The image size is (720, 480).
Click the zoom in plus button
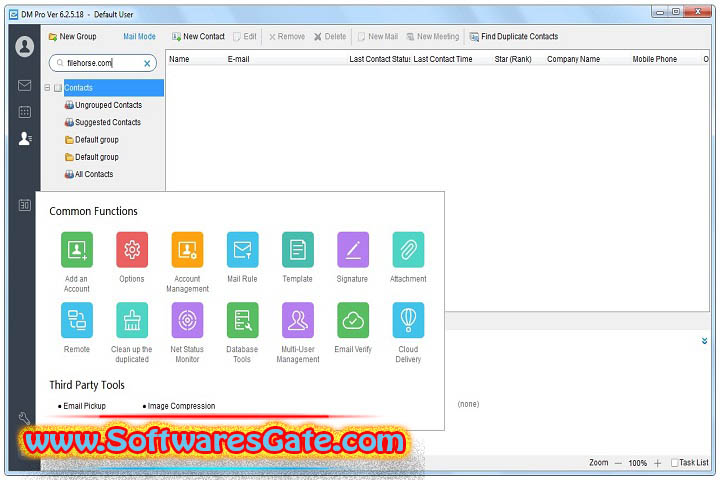[658, 463]
